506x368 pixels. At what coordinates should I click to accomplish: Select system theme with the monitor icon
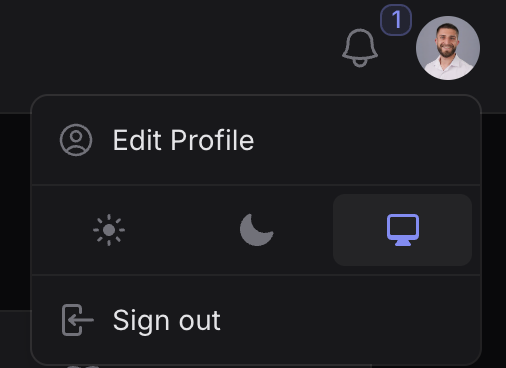(x=403, y=230)
